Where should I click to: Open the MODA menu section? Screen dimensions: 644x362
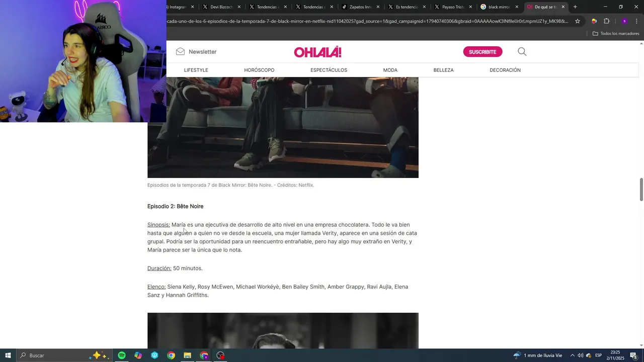point(390,70)
